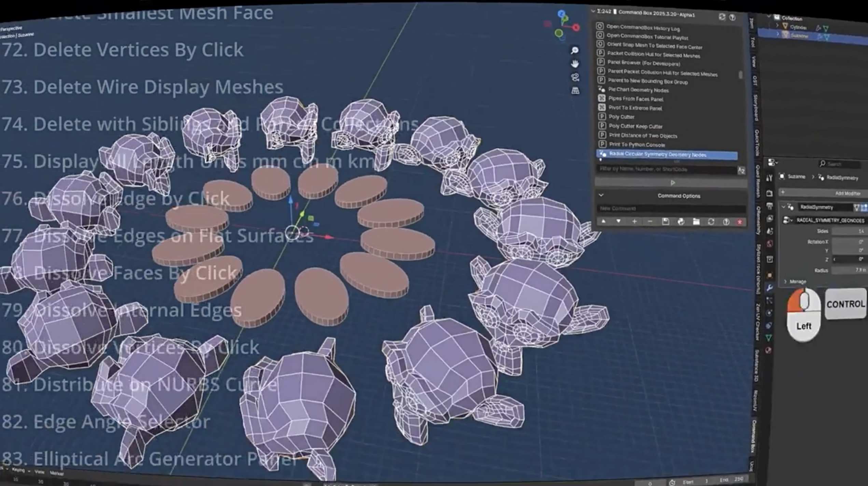Select Poly Cutter command in list
Screen dimensions: 868x486
click(621, 117)
